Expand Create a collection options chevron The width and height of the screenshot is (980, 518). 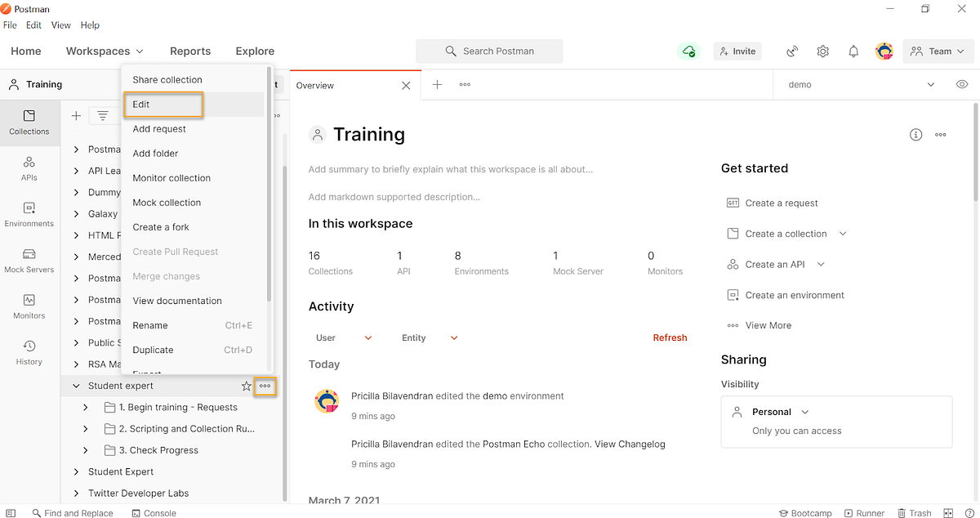tap(843, 234)
